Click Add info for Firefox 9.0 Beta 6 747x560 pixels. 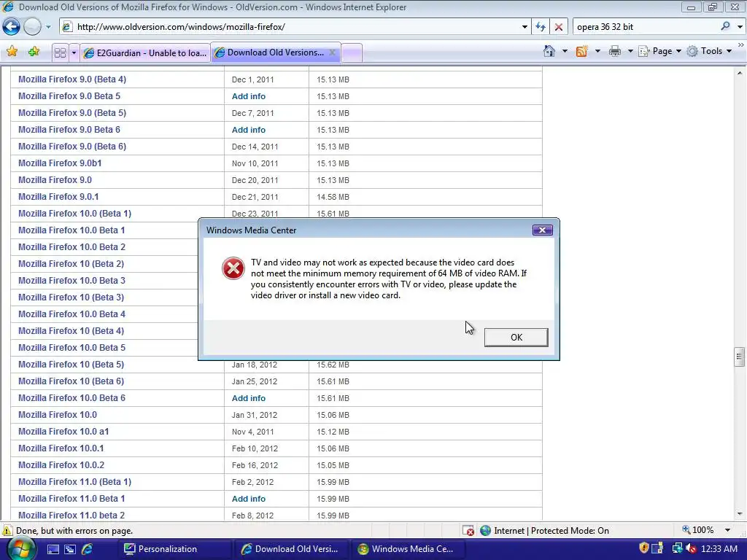(x=249, y=130)
